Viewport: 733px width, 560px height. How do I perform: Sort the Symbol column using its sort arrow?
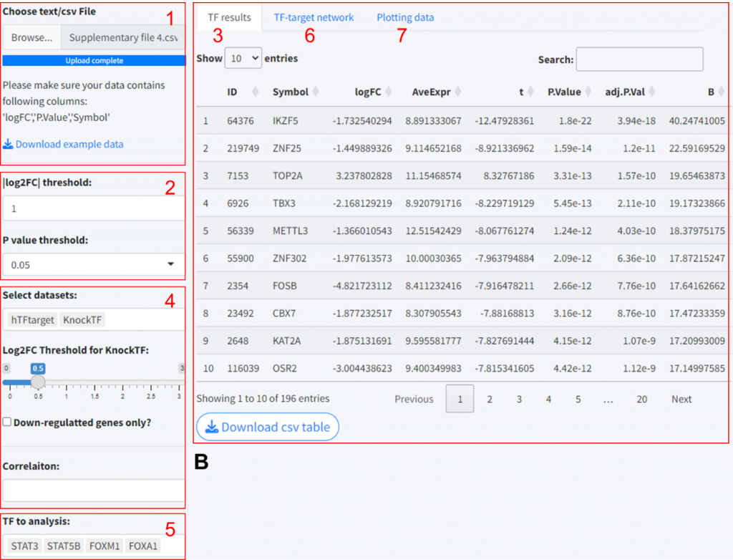click(x=316, y=92)
